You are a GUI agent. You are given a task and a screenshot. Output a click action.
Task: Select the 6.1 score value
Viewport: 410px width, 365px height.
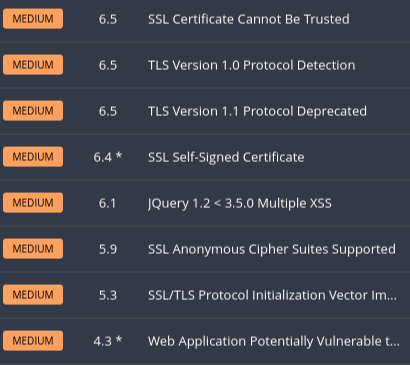107,203
